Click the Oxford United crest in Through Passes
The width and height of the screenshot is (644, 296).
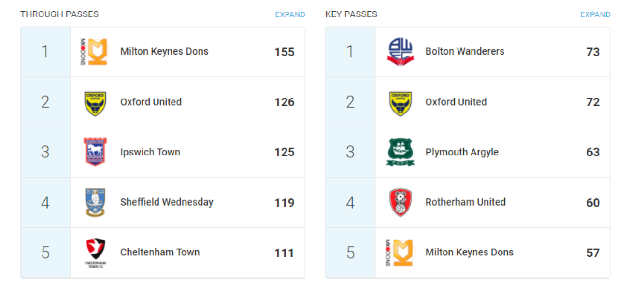pyautogui.click(x=95, y=103)
